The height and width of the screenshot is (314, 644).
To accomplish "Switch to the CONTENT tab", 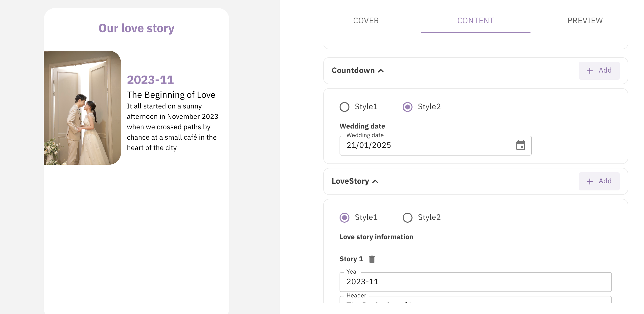I will pyautogui.click(x=475, y=21).
